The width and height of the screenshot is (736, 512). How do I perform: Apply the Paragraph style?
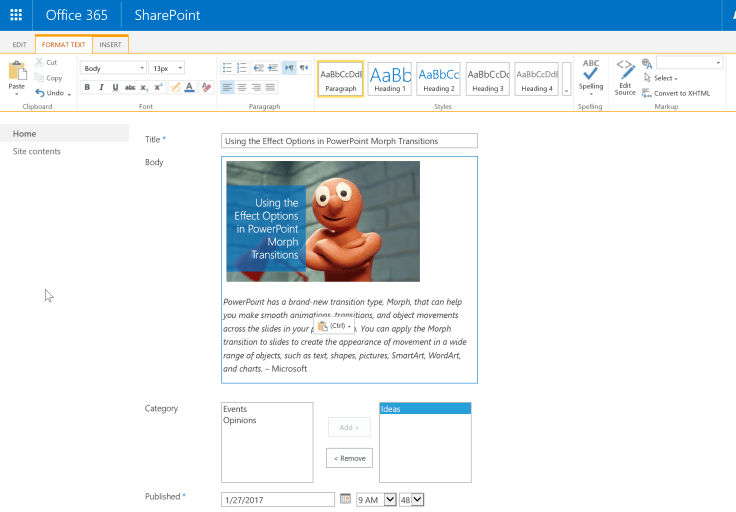coord(341,79)
